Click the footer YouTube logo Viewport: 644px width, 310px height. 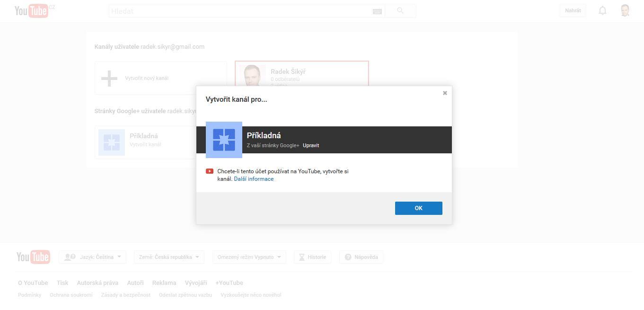(x=33, y=257)
